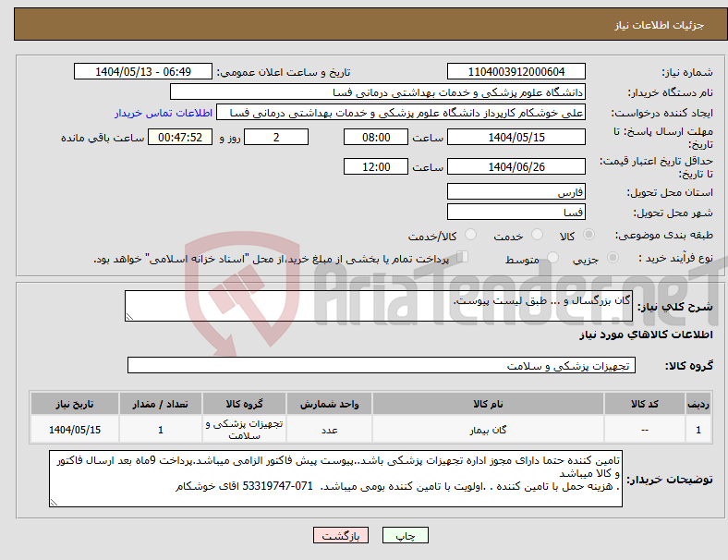The width and height of the screenshot is (728, 560).
Task: Select the کالا radio button
Action: tap(588, 235)
